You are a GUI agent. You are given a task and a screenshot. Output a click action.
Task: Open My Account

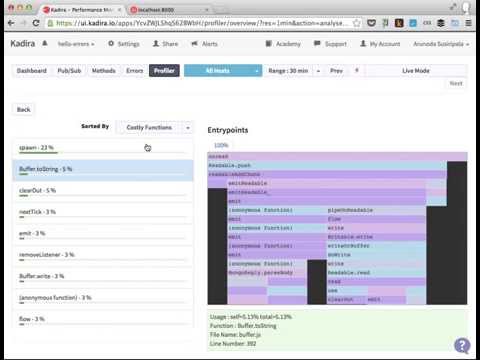pyautogui.click(x=380, y=44)
